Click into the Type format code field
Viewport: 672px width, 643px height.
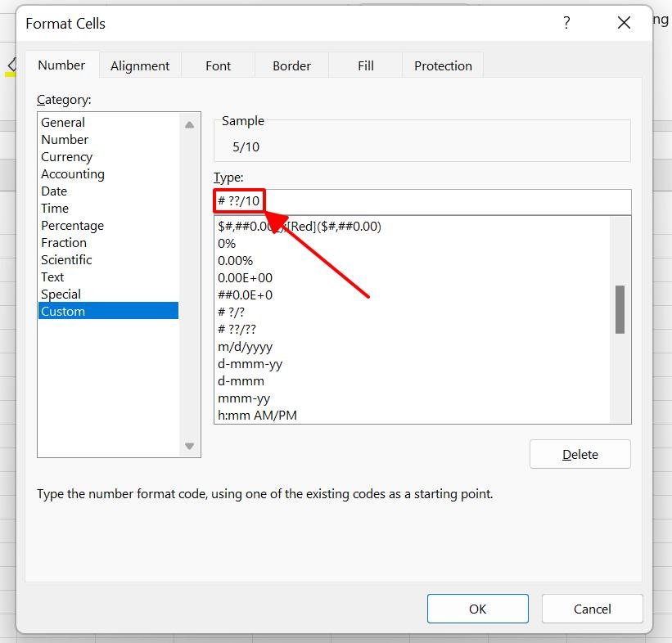coord(422,201)
